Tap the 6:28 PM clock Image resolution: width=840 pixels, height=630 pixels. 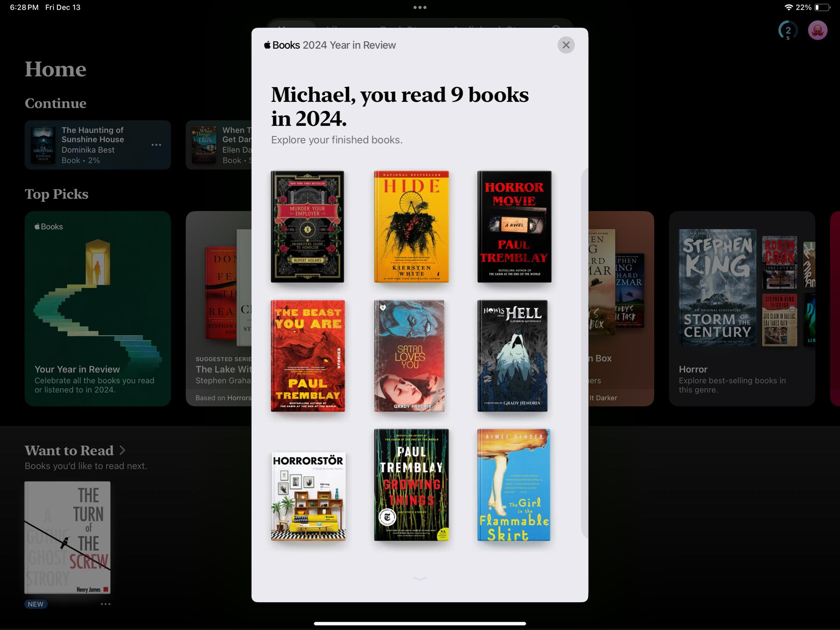pos(24,7)
